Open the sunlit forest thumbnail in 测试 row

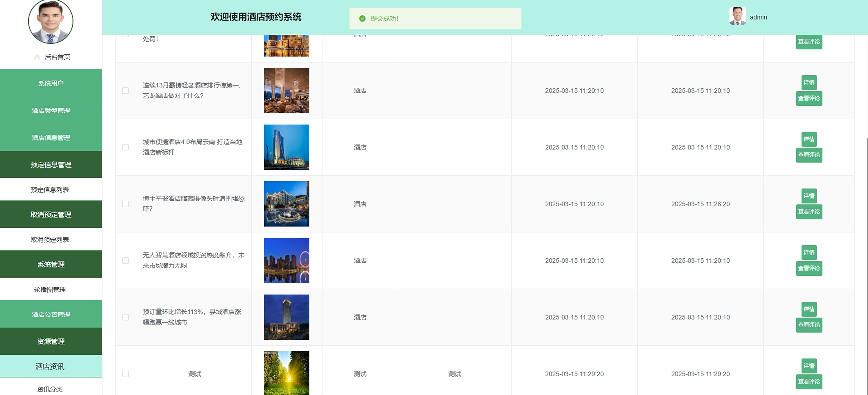[286, 373]
